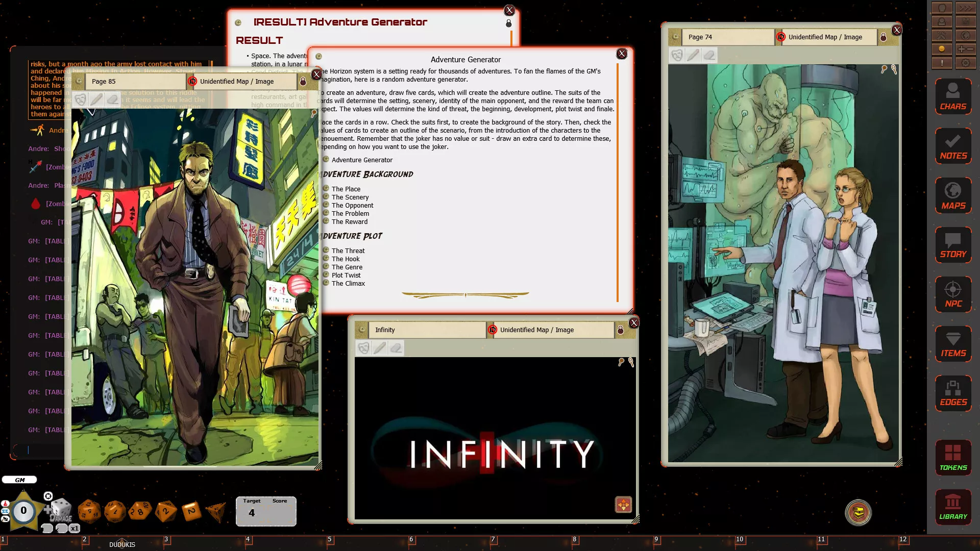This screenshot has height=551, width=980.
Task: Open the STORY sidebar panel
Action: click(953, 245)
